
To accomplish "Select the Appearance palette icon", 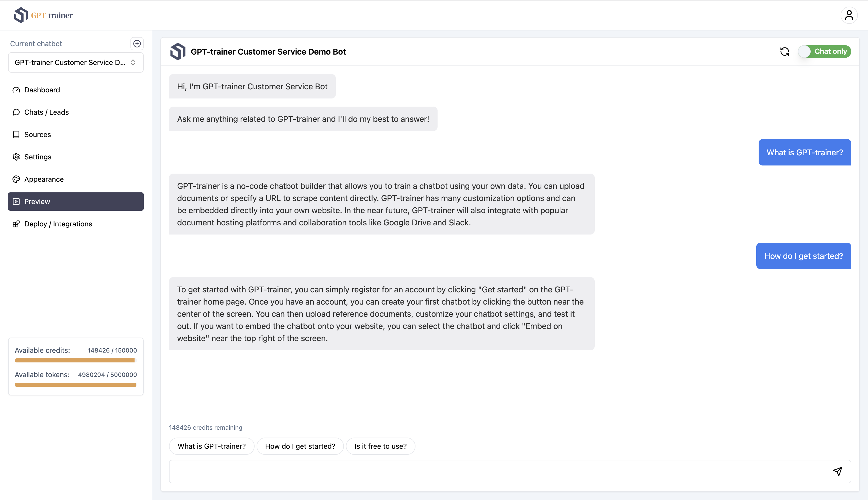I will coord(16,179).
